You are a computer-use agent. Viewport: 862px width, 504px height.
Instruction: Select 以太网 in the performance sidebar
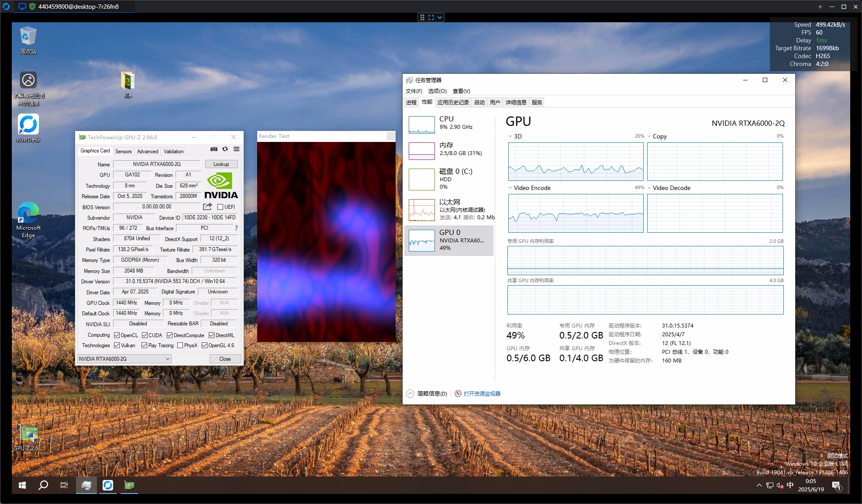point(449,210)
